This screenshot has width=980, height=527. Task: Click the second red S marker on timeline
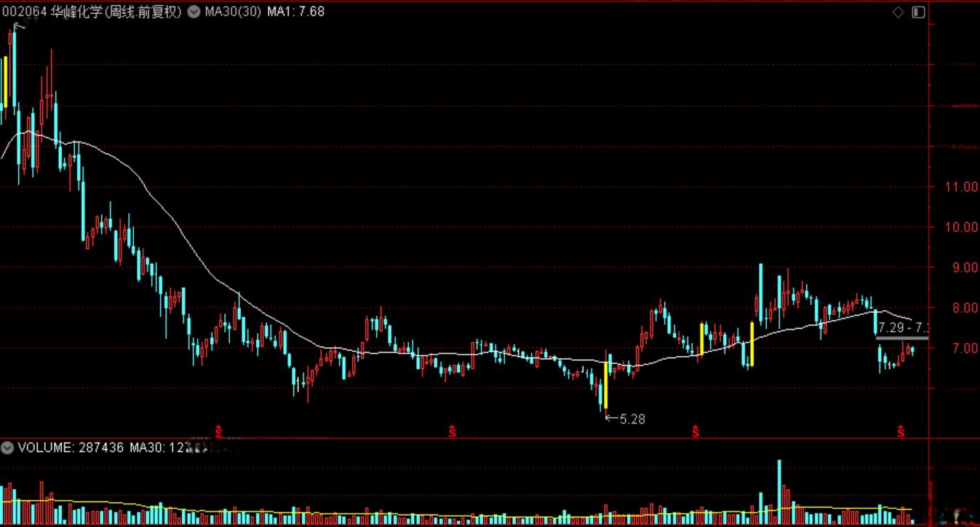[452, 431]
